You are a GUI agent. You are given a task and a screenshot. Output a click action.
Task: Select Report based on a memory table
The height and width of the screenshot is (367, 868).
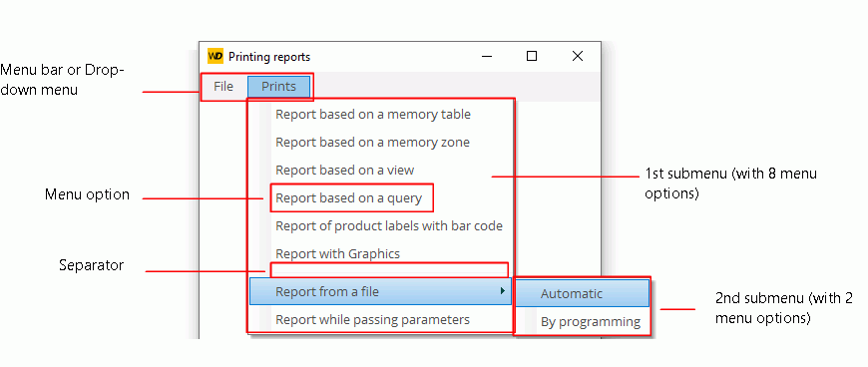pyautogui.click(x=373, y=115)
